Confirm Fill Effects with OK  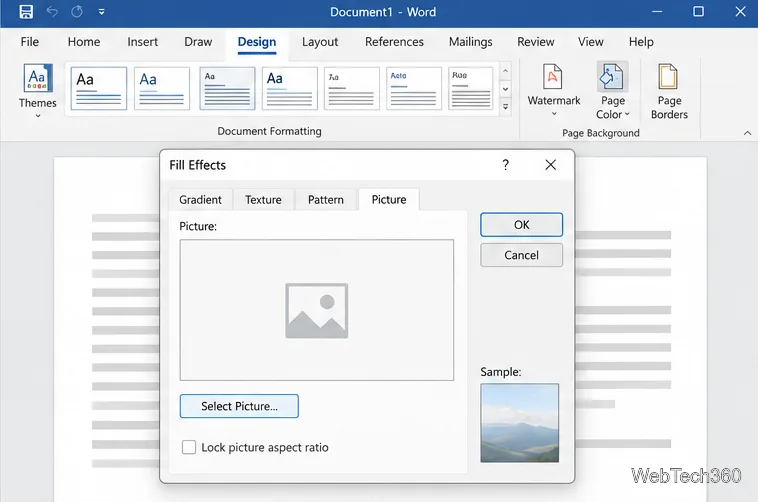tap(521, 225)
